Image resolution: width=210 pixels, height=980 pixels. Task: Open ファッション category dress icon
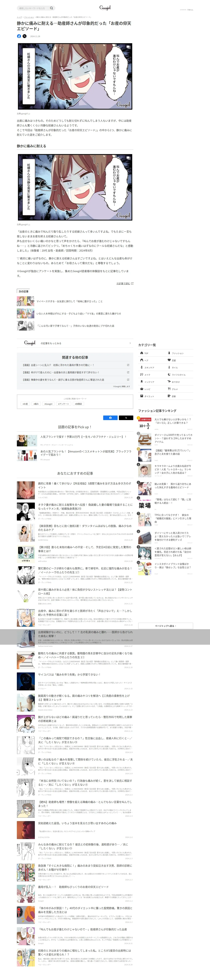169,353
